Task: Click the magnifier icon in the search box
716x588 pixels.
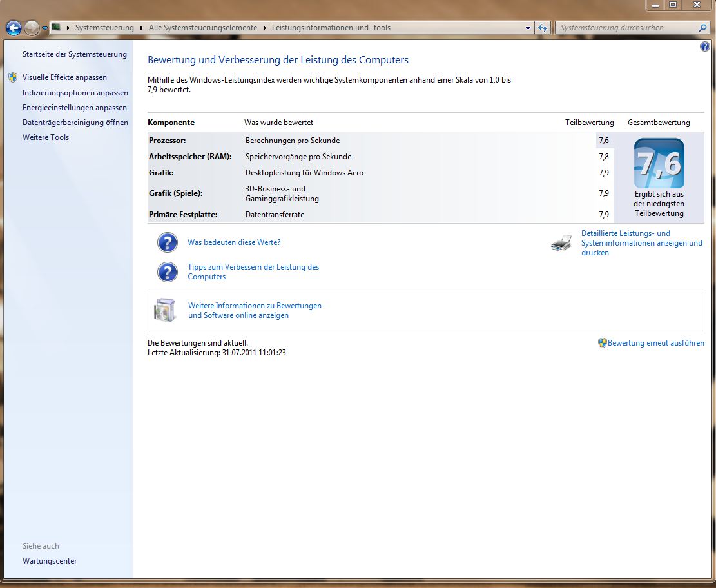Action: tap(702, 28)
